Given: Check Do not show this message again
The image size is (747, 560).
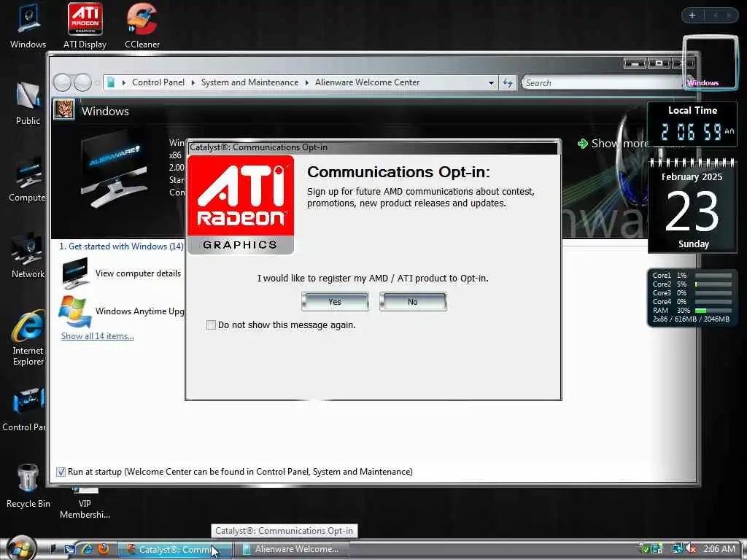Looking at the screenshot, I should pyautogui.click(x=211, y=324).
